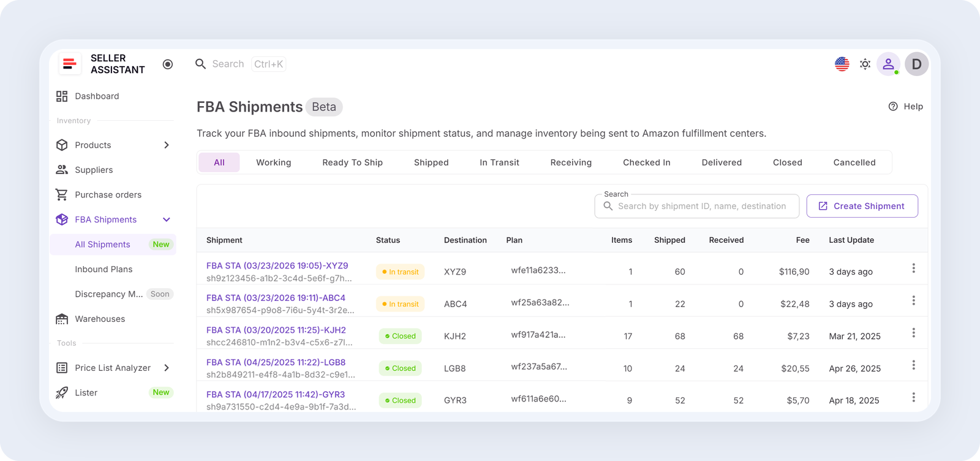
Task: Select All Shipments in sidebar
Action: pyautogui.click(x=113, y=245)
